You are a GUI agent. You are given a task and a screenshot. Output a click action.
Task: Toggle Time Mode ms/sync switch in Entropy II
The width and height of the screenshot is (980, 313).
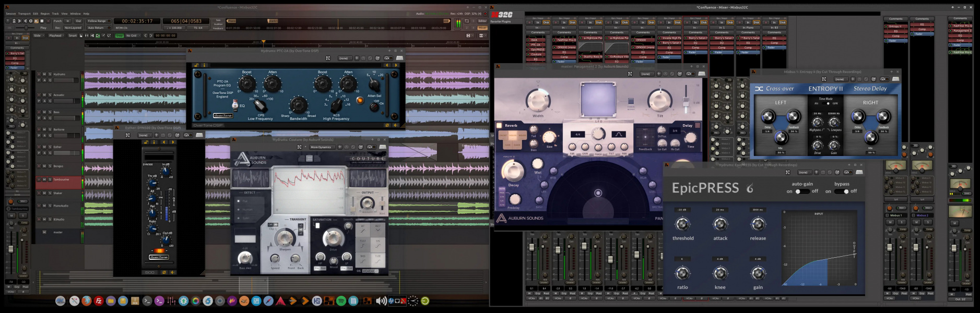[826, 103]
